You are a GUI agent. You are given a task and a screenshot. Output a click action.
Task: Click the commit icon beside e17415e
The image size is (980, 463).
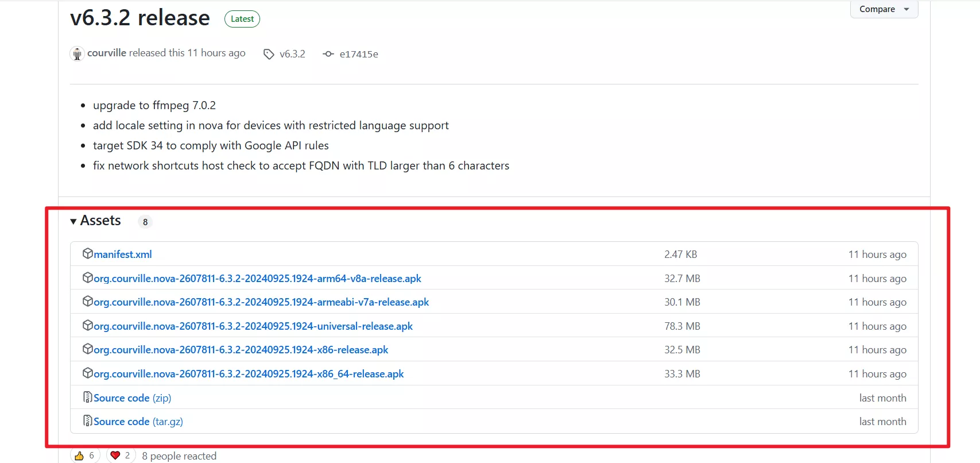click(328, 54)
